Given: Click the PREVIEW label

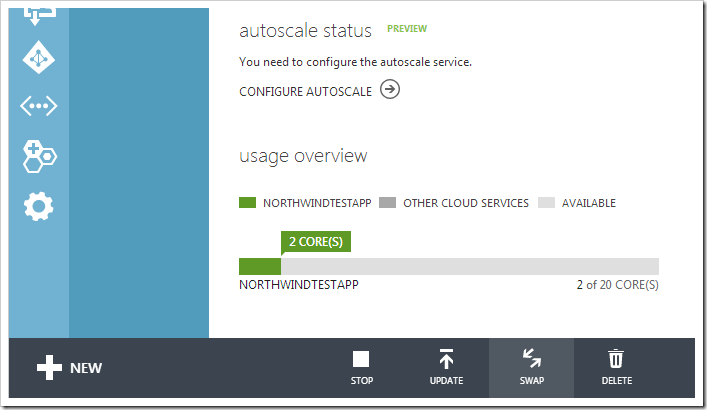Looking at the screenshot, I should (x=407, y=28).
